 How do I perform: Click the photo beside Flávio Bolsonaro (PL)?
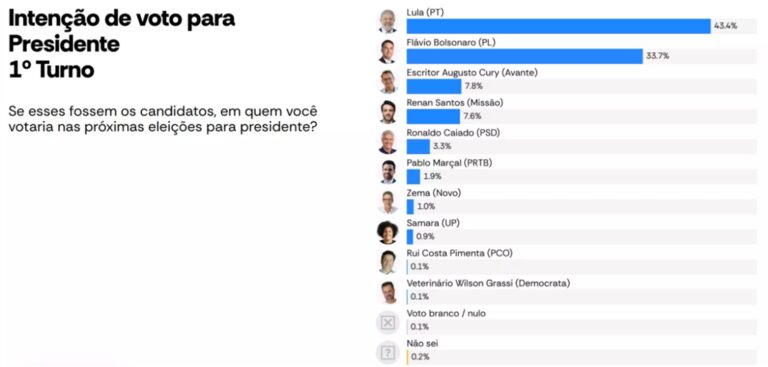coord(387,51)
